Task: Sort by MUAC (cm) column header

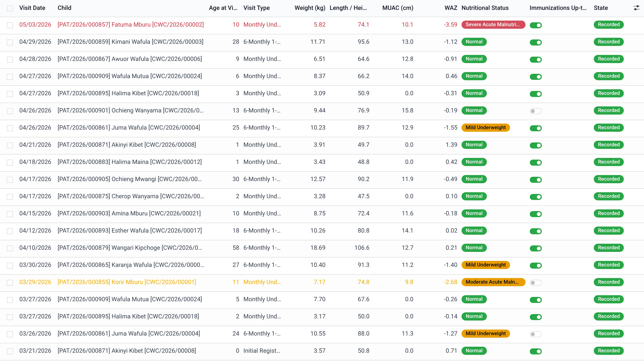Action: tap(398, 8)
